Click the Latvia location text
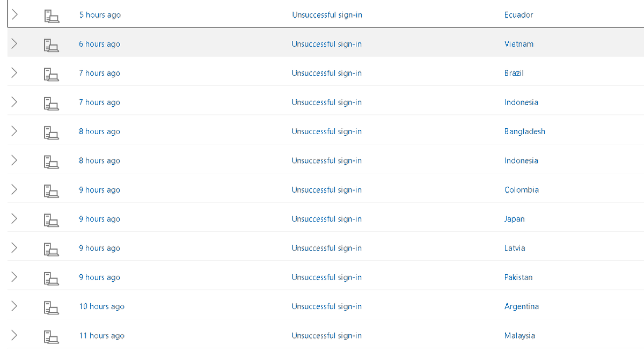 [515, 248]
